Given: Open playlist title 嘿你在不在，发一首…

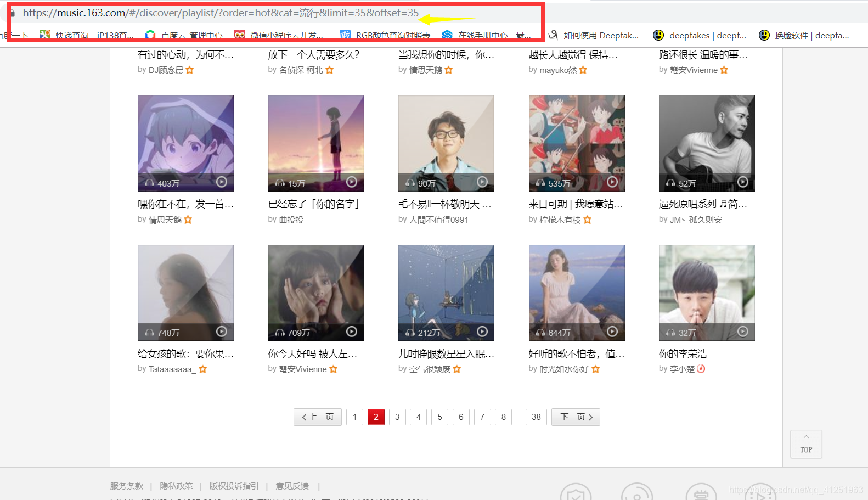Looking at the screenshot, I should (185, 204).
